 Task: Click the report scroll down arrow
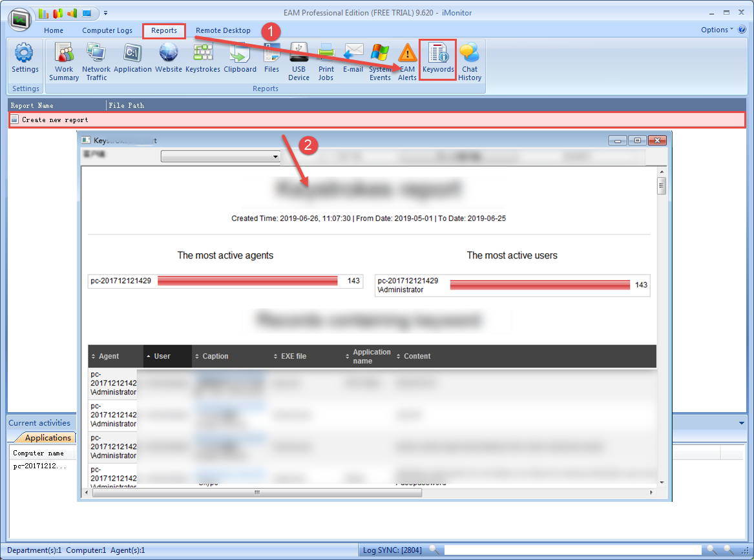pyautogui.click(x=662, y=482)
